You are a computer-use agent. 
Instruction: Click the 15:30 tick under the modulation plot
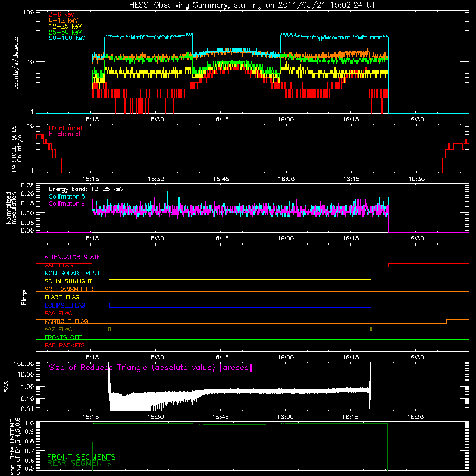pyautogui.click(x=156, y=239)
